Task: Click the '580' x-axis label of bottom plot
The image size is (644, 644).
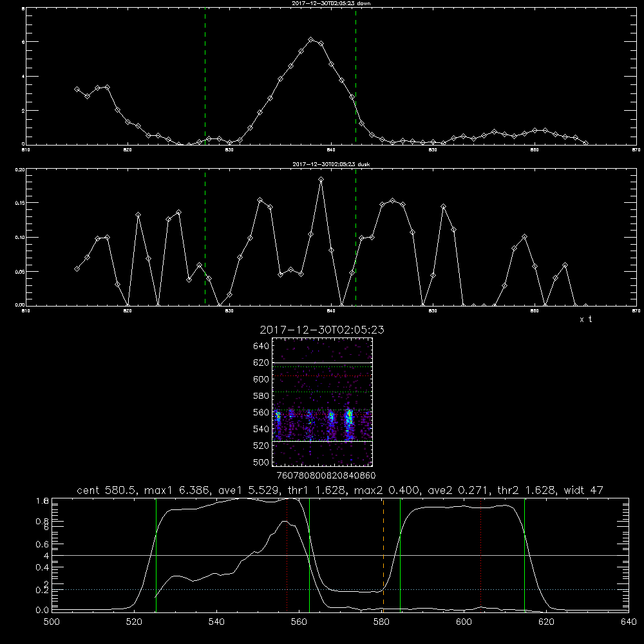Action: point(381,622)
